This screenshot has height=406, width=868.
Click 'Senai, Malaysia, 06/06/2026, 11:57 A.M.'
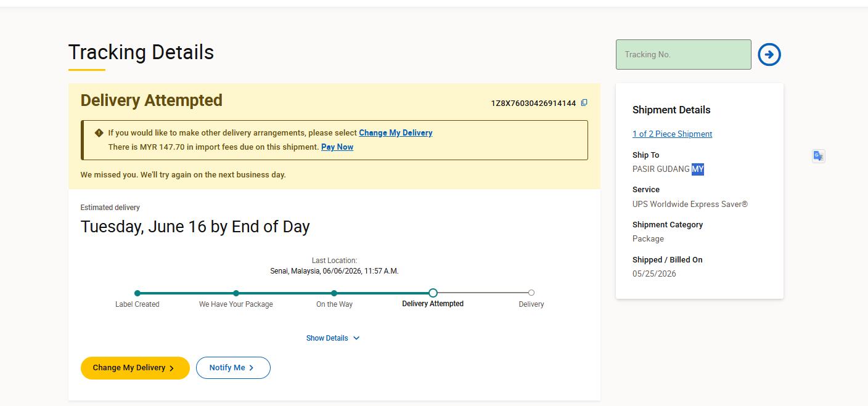(334, 271)
